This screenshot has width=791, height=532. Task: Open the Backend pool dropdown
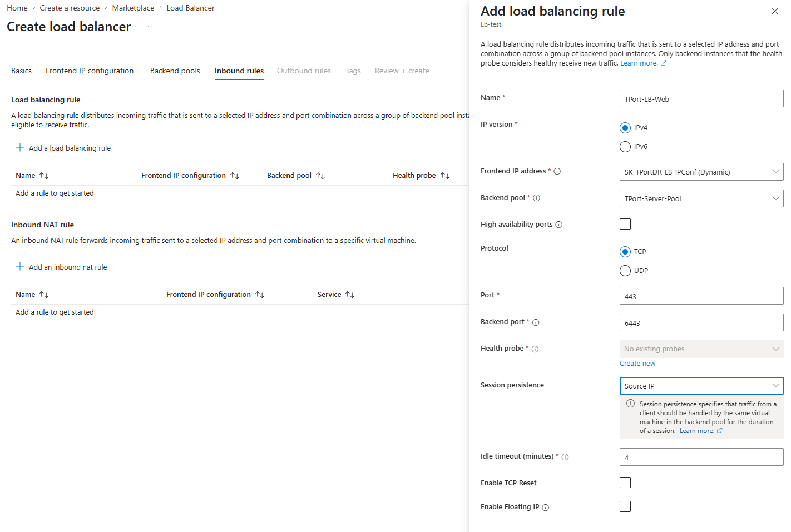click(x=701, y=198)
